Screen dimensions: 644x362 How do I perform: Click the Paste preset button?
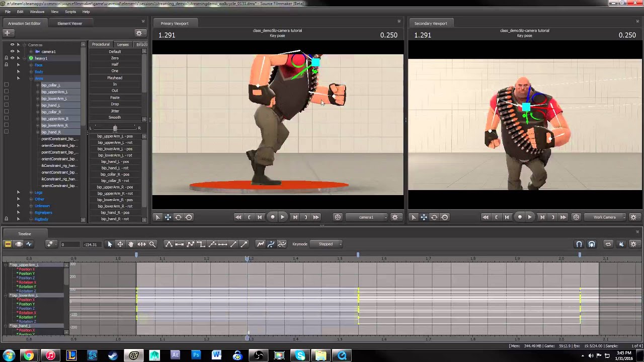[115, 98]
